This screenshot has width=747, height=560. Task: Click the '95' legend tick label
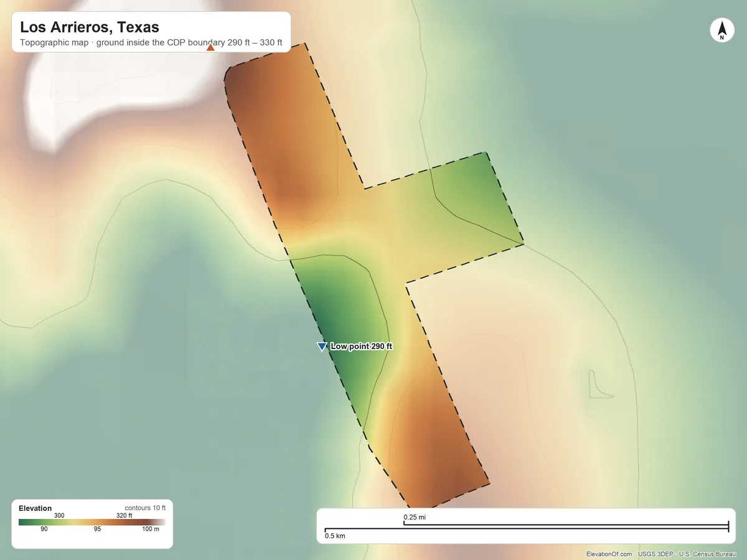click(x=98, y=529)
